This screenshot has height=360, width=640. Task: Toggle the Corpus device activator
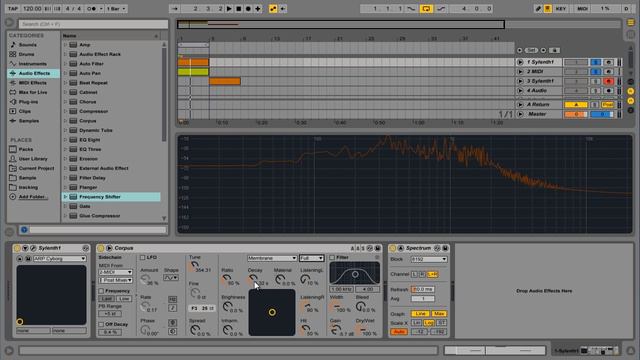101,248
